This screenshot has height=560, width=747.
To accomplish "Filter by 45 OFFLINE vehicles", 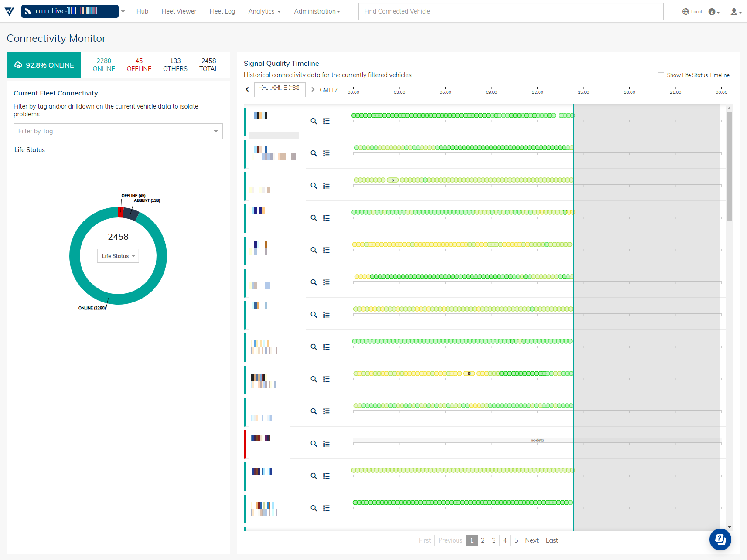I will tap(139, 65).
